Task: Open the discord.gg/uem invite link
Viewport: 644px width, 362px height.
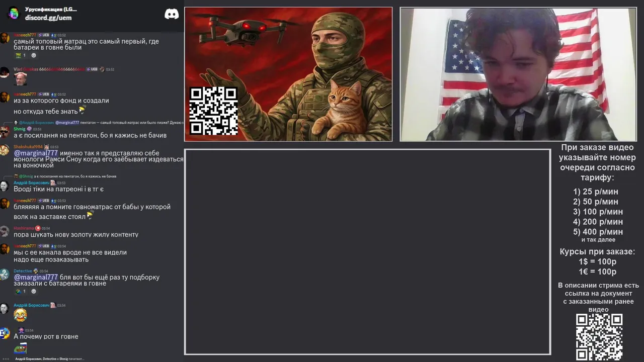Action: [x=48, y=18]
